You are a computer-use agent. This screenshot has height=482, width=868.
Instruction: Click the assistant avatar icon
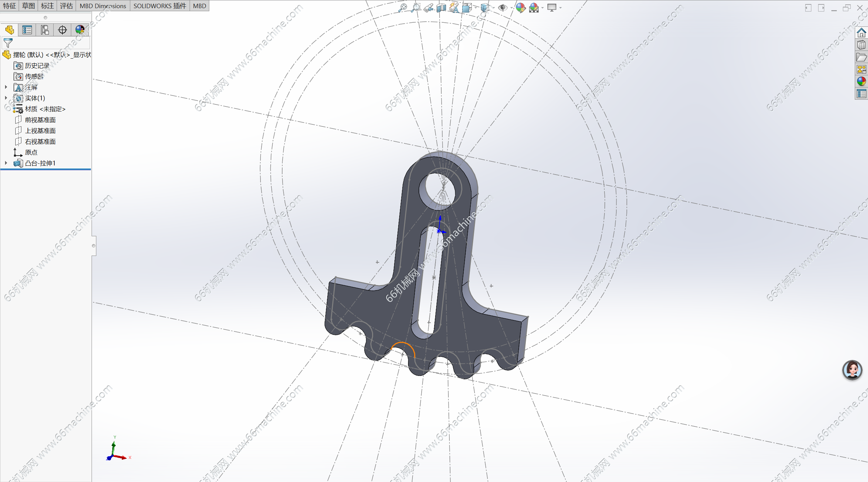(x=852, y=370)
